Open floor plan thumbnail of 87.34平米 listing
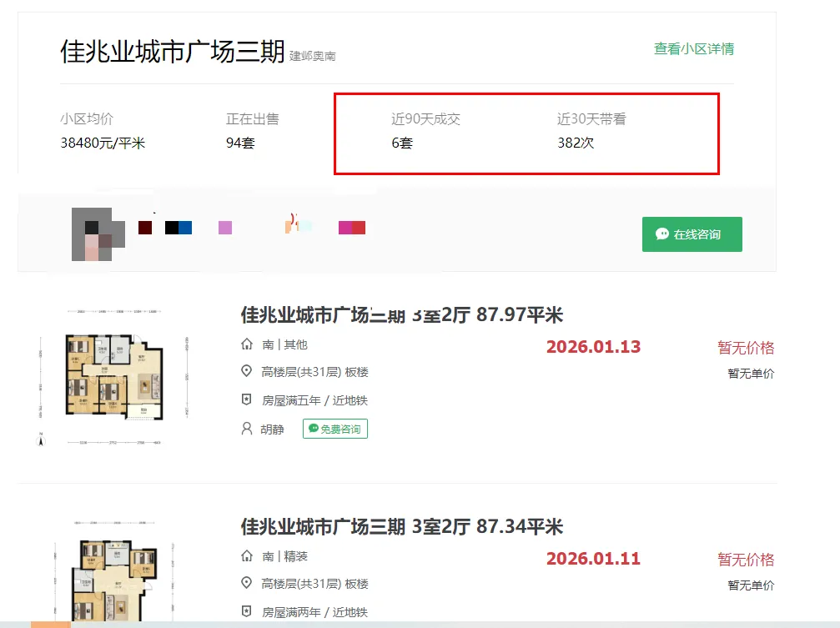 [x=114, y=570]
